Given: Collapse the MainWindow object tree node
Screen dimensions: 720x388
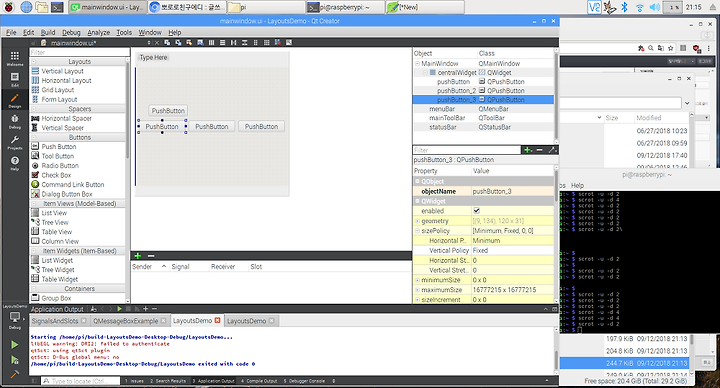Looking at the screenshot, I should (x=417, y=63).
